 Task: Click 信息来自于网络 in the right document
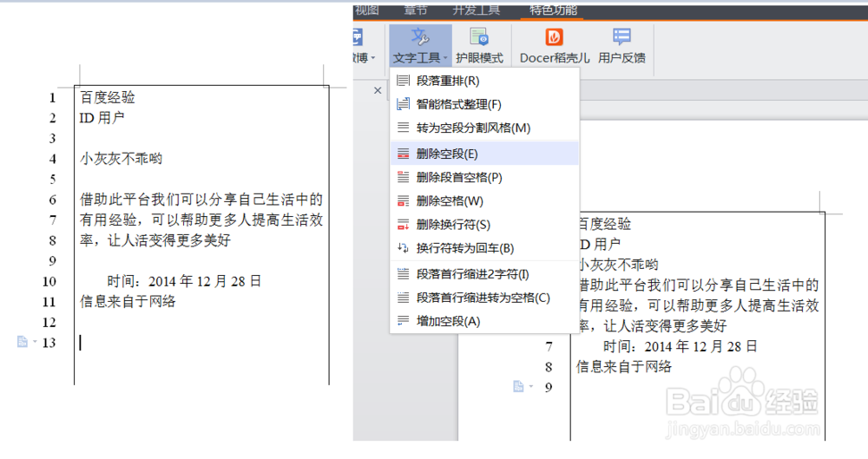click(x=624, y=366)
